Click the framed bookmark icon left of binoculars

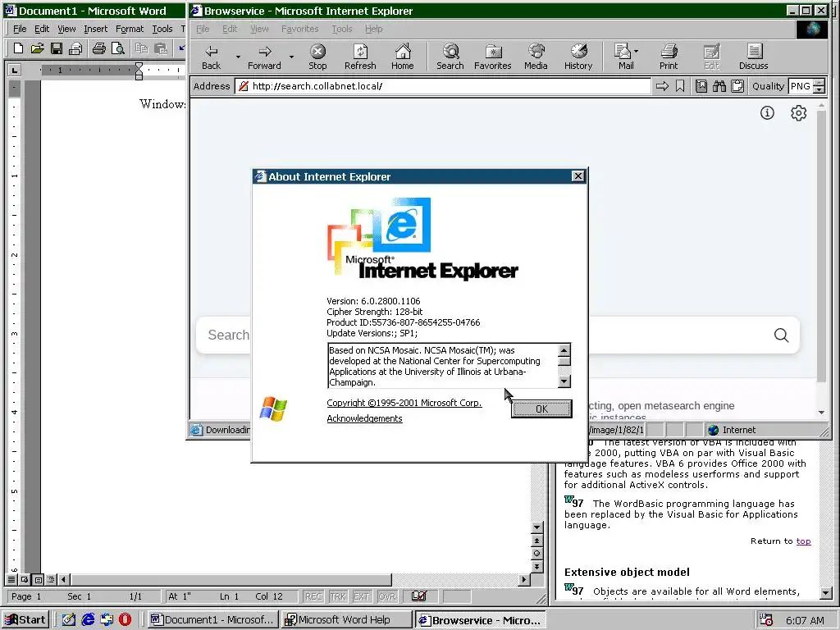[701, 86]
